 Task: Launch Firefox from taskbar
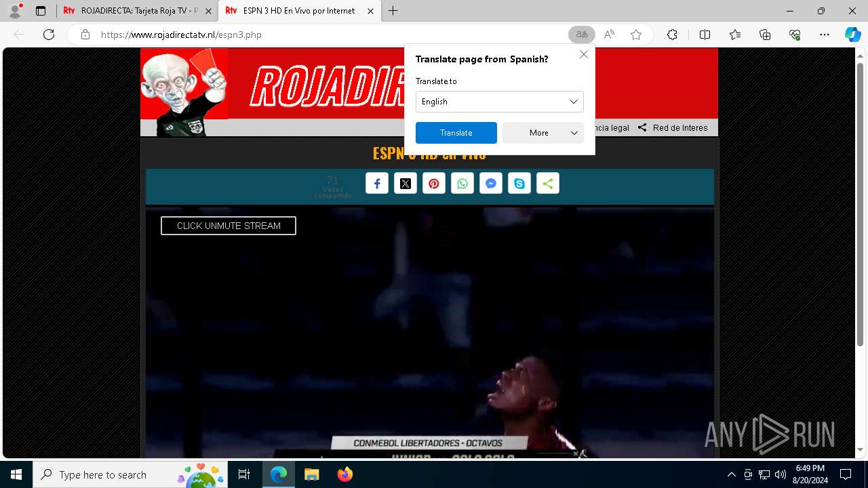tap(344, 474)
